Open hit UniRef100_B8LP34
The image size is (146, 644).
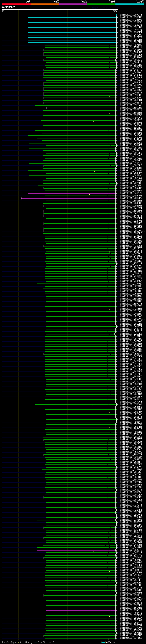(131, 588)
